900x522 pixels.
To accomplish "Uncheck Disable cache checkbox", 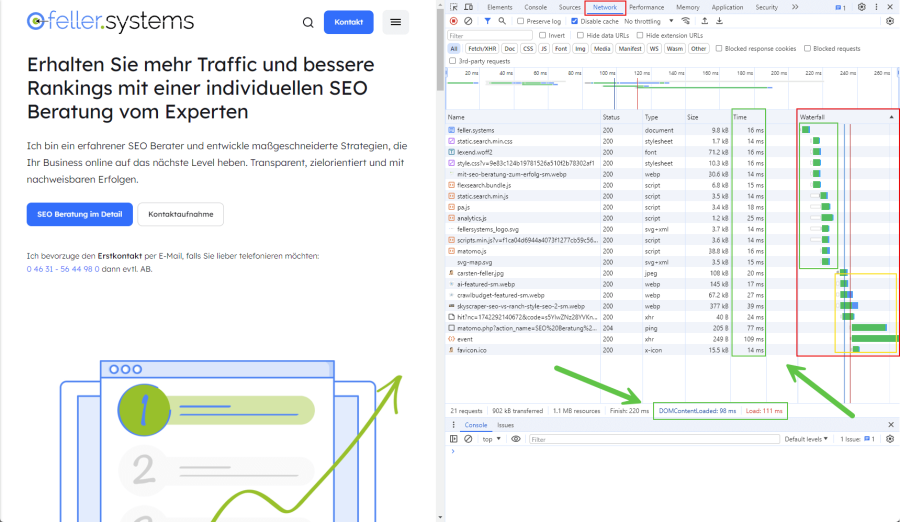I will (x=575, y=21).
